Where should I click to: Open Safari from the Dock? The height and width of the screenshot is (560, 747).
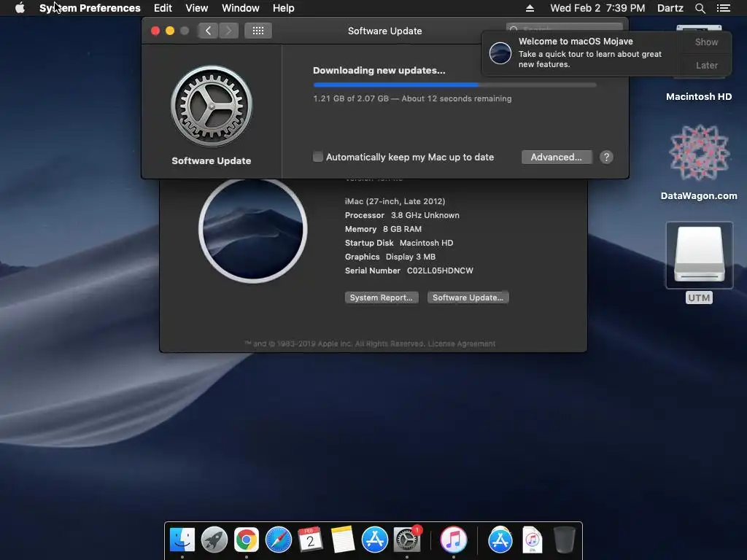pos(278,540)
